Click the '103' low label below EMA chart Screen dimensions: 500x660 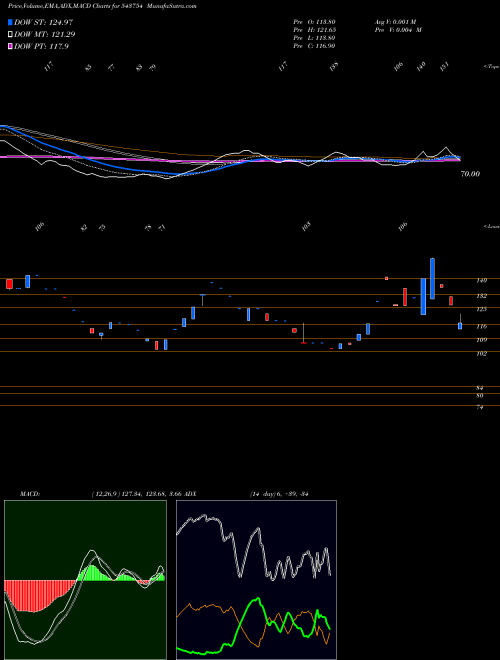307,226
